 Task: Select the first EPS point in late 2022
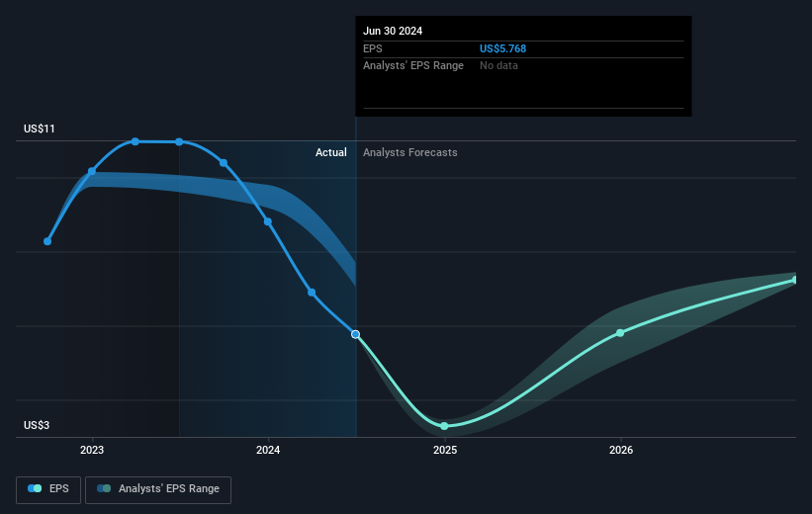pyautogui.click(x=47, y=241)
